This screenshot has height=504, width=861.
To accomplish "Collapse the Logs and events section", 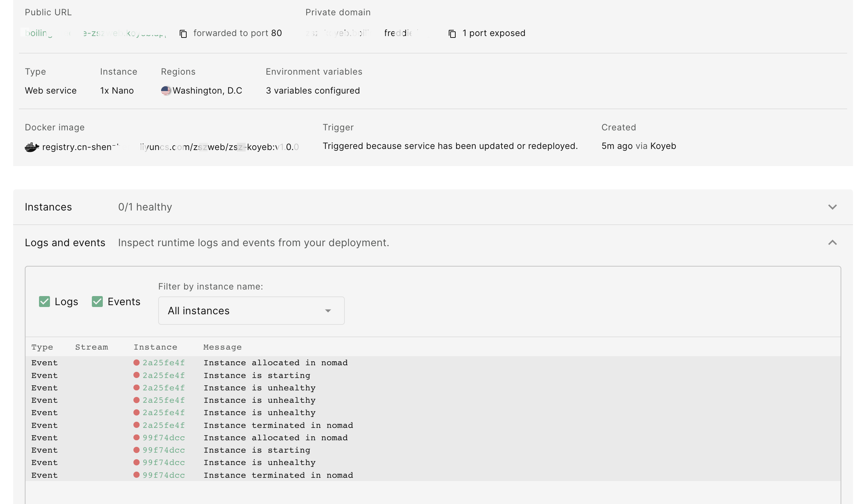I will tap(833, 242).
